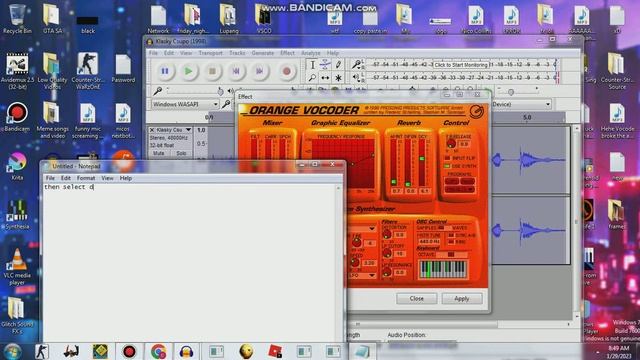Select the Selection (I-beam) tool

click(312, 64)
